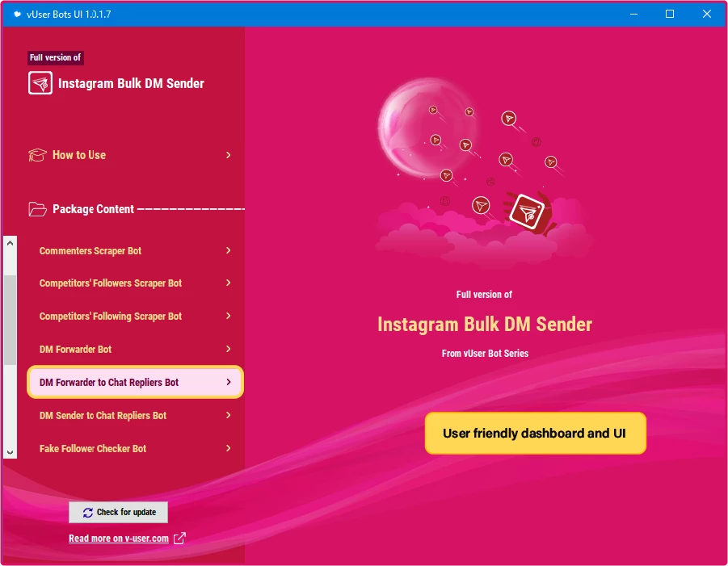
Task: Select DM Sender to Chat Repliers Bot
Action: point(135,415)
